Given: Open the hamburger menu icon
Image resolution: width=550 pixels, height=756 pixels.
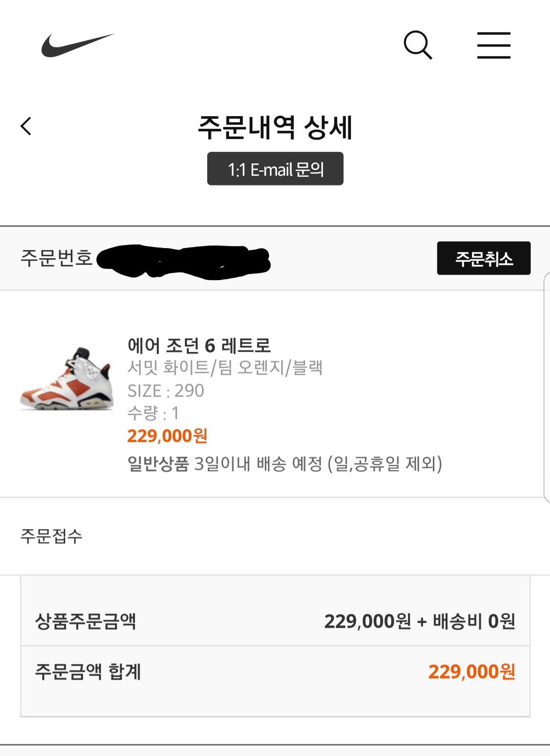Looking at the screenshot, I should point(493,45).
